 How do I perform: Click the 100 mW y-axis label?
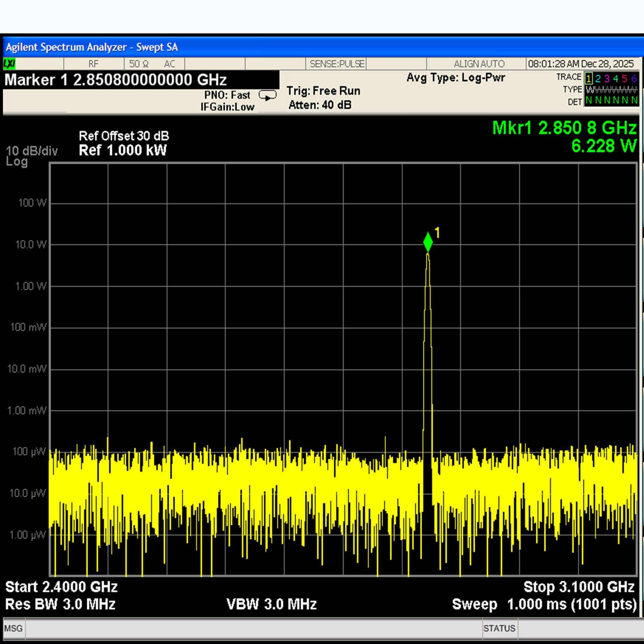pos(28,327)
